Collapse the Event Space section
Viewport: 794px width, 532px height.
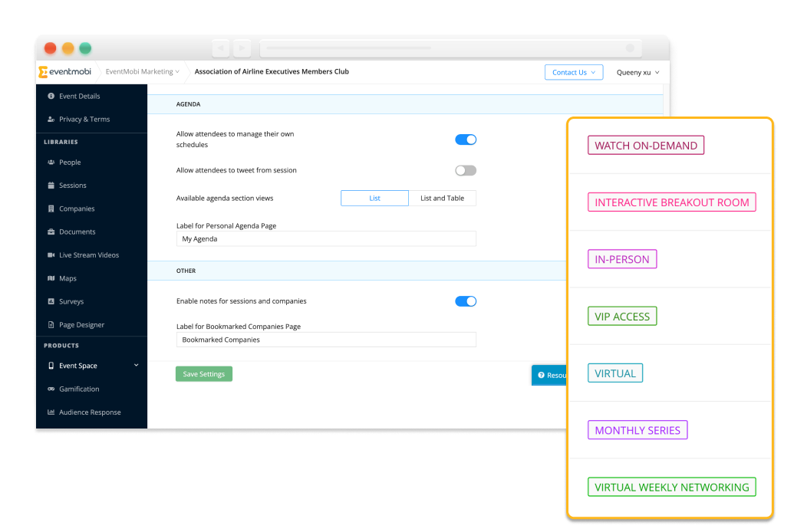(136, 366)
